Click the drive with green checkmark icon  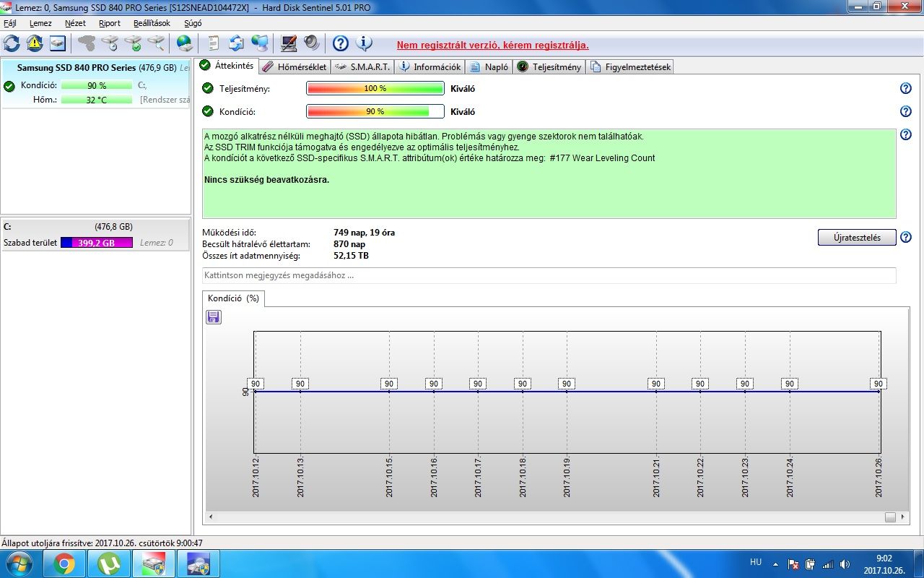pos(133,43)
